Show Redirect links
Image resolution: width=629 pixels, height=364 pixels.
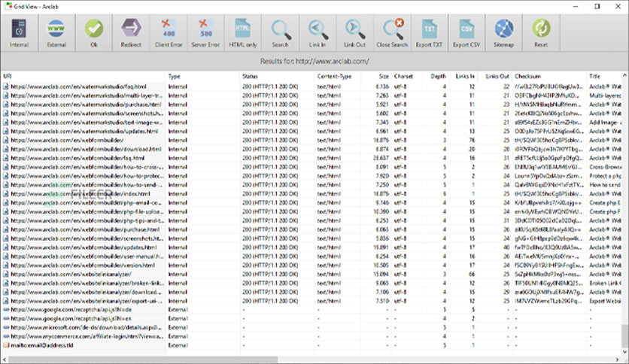pos(131,33)
